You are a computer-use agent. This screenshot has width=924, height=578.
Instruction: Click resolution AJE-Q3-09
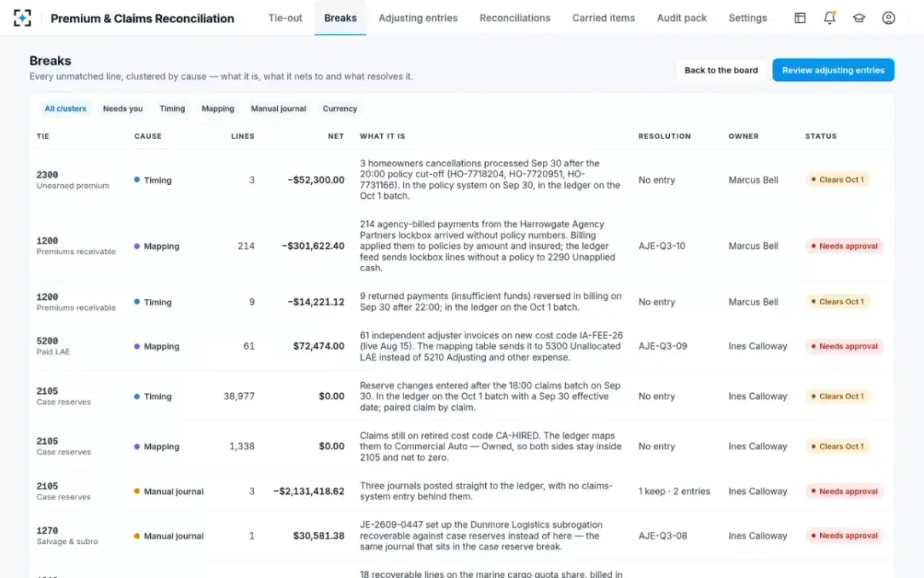point(661,347)
